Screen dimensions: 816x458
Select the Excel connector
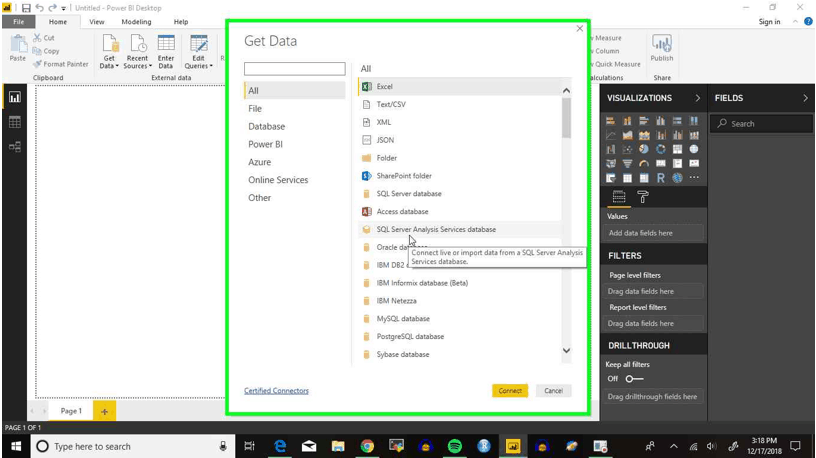click(460, 87)
